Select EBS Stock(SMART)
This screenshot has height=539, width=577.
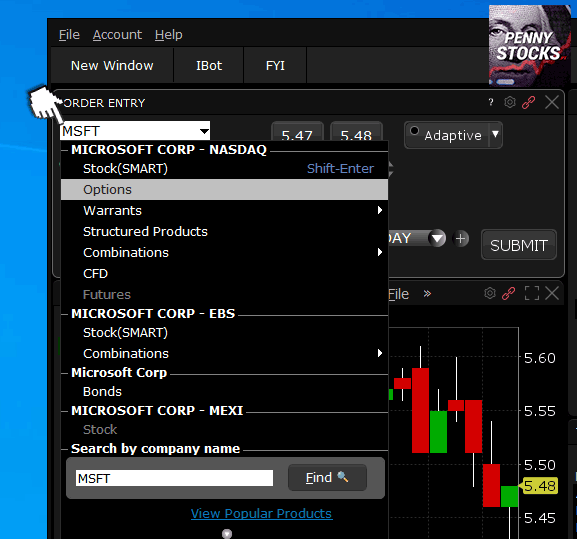224,333
